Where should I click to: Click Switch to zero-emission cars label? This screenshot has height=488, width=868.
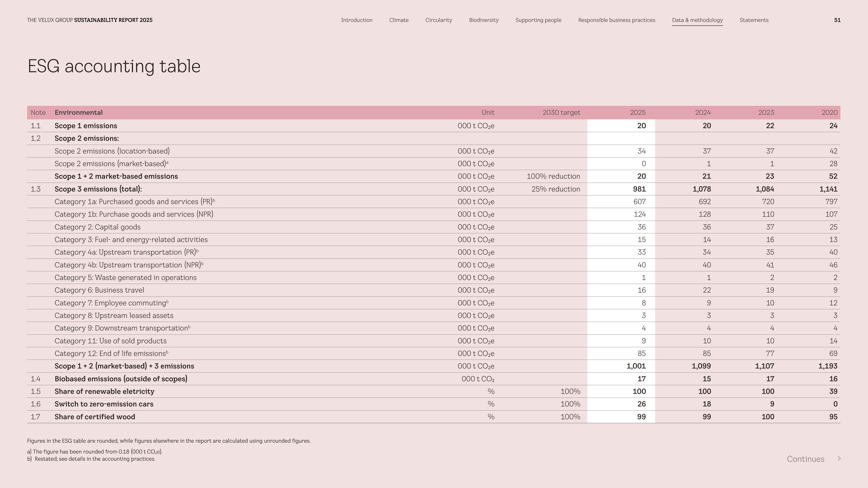click(x=104, y=404)
